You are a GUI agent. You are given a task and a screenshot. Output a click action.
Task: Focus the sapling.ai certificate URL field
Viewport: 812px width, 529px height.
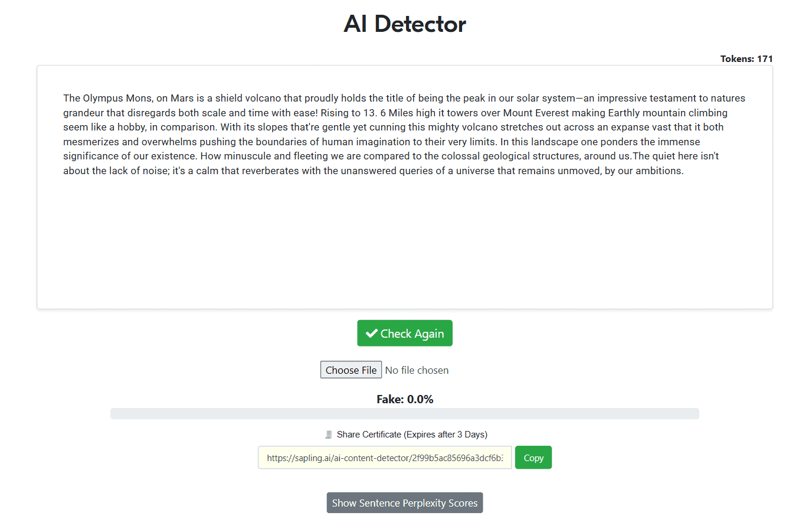385,458
